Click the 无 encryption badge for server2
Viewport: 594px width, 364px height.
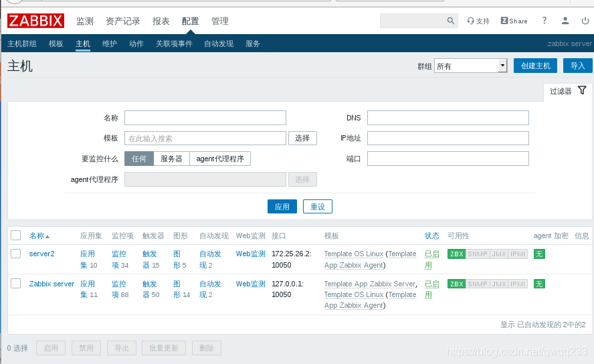coord(539,254)
